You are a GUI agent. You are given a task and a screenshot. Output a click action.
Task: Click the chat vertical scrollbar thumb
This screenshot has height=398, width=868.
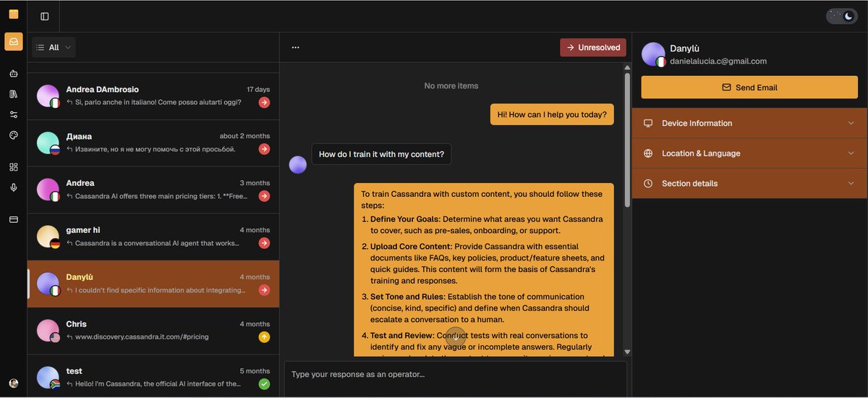pyautogui.click(x=627, y=140)
